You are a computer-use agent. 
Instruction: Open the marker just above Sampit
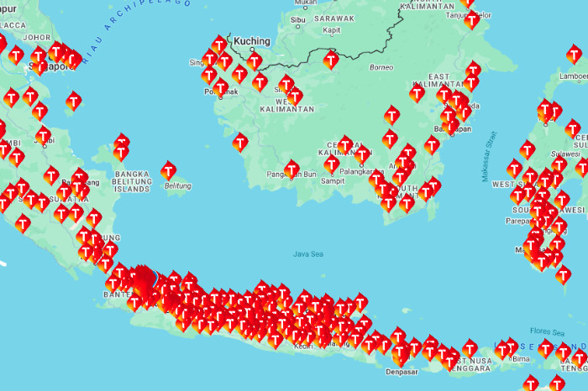point(332,164)
